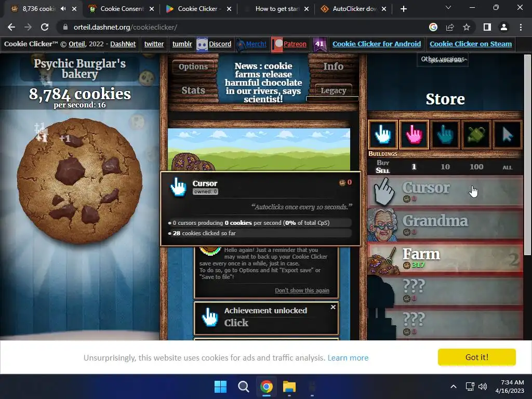Set purchase quantity to 10
The width and height of the screenshot is (532, 399).
[x=445, y=167]
